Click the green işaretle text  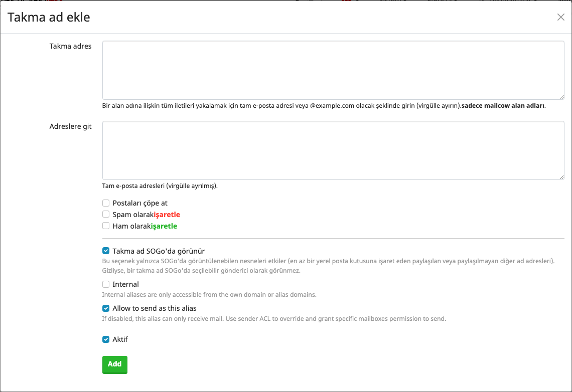coord(164,226)
